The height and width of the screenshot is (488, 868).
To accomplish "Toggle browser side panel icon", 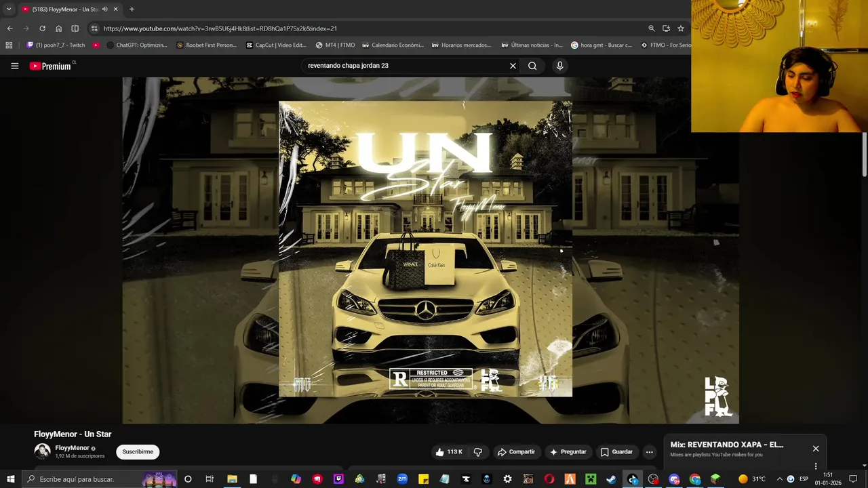I will tap(75, 28).
